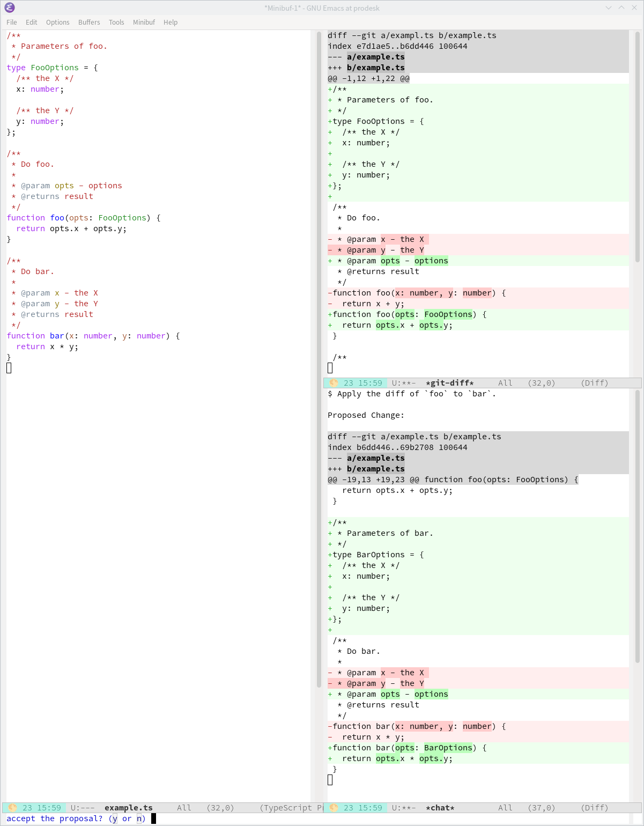Click 'return x * y;' in example.ts
Screen dimensions: 644x826
(47, 346)
